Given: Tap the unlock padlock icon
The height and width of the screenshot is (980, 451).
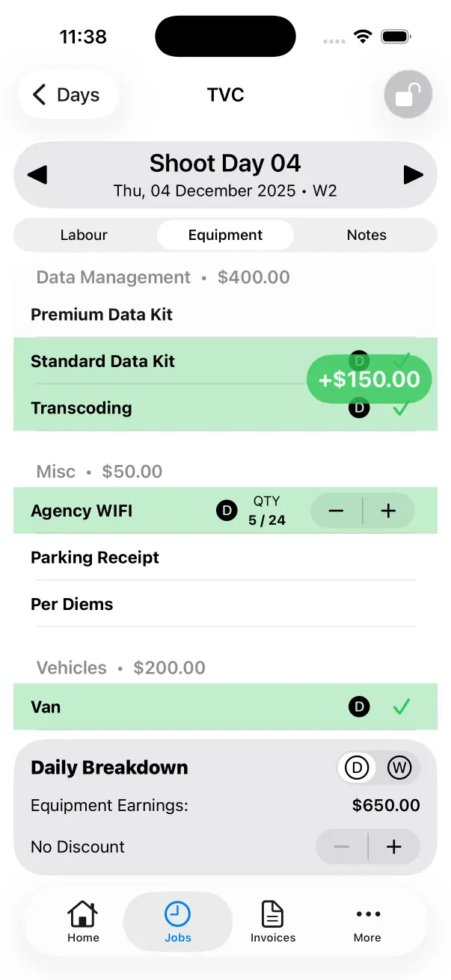Looking at the screenshot, I should tap(408, 94).
